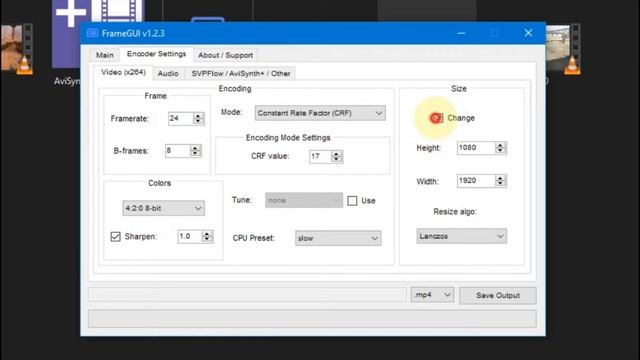Click the output path text field
640x360 pixels.
(x=247, y=295)
